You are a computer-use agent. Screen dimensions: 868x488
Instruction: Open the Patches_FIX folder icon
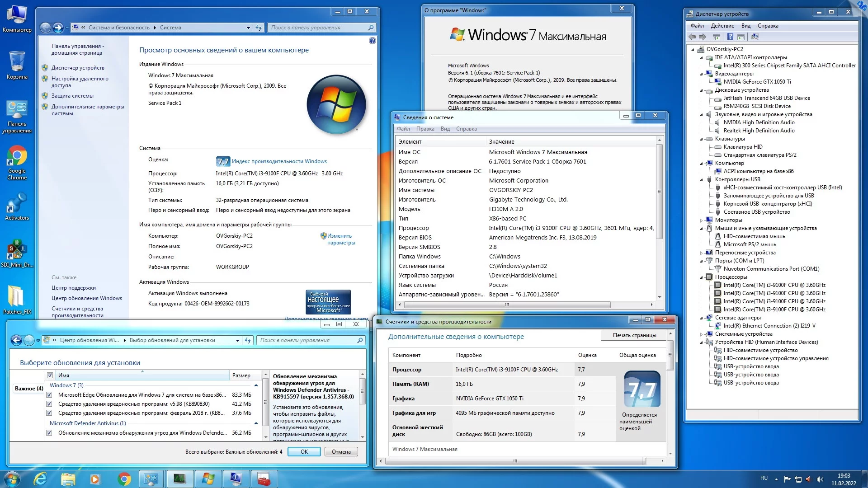point(17,298)
